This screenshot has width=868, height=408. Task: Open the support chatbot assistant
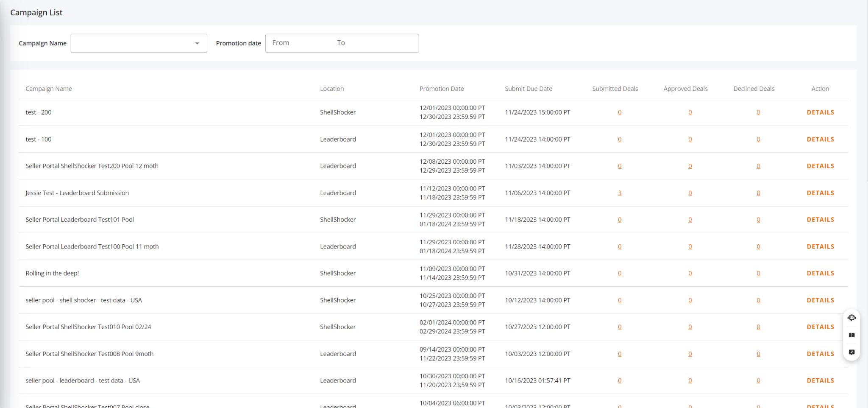(851, 318)
